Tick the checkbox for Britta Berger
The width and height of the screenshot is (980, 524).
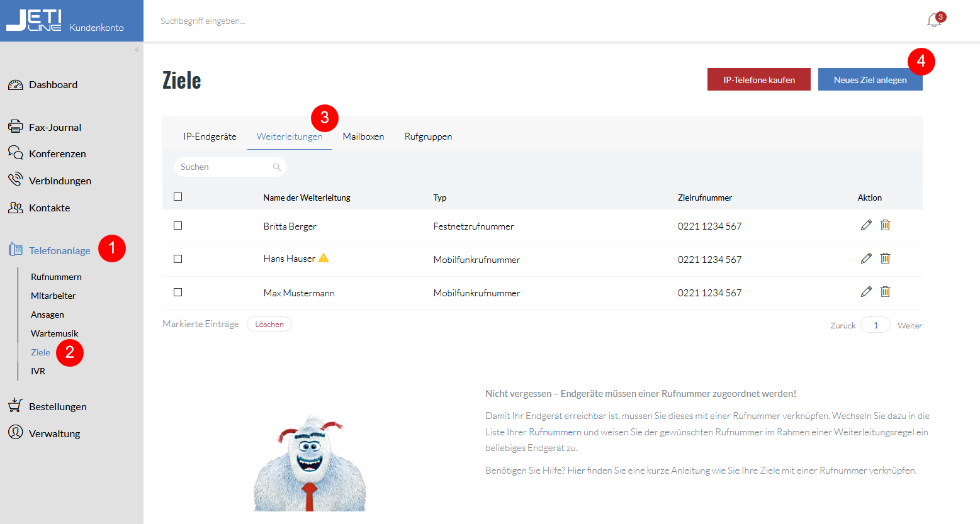(x=178, y=226)
